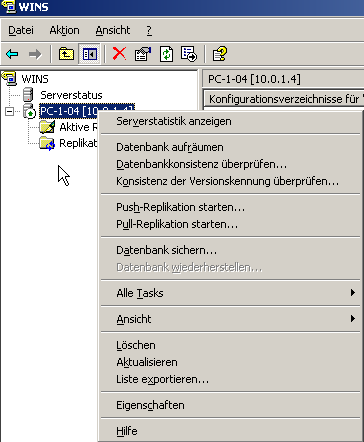The height and width of the screenshot is (442, 364).
Task: Open the Aktion menu
Action: pyautogui.click(x=64, y=30)
